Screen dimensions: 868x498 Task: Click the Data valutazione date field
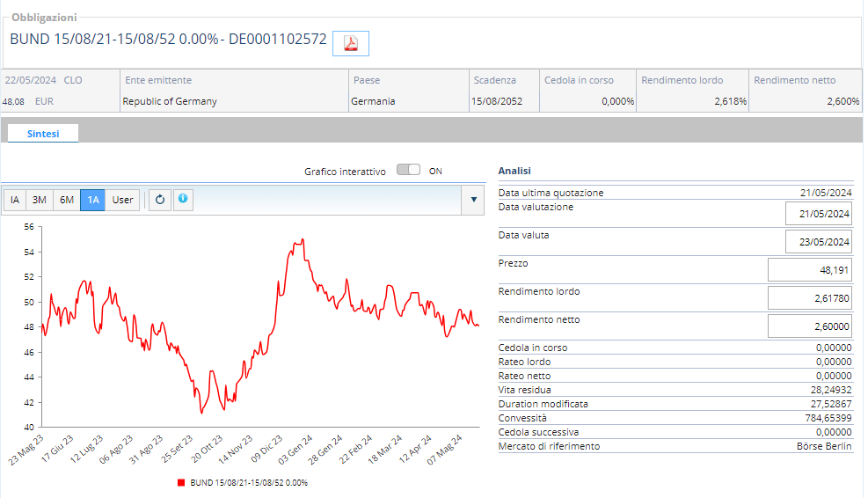pos(818,214)
